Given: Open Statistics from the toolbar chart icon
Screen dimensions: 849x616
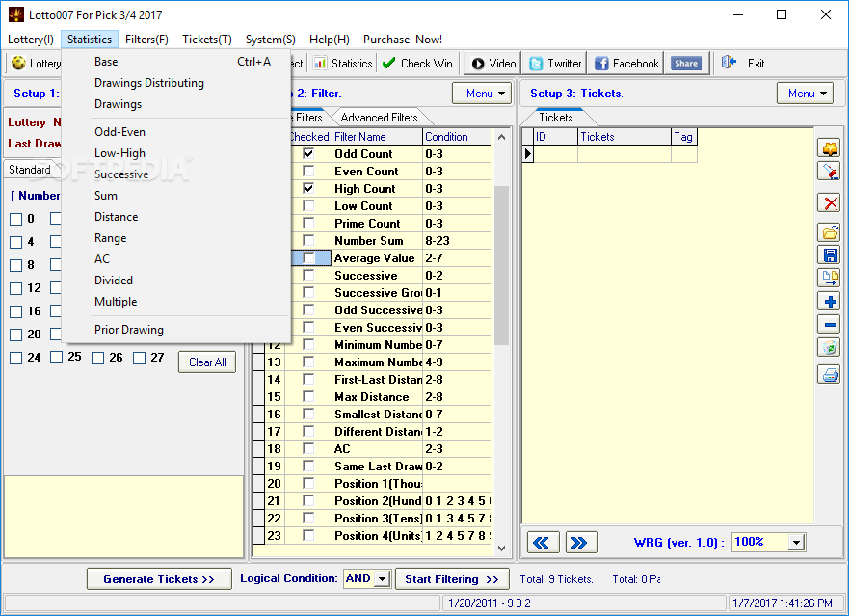Looking at the screenshot, I should (320, 64).
